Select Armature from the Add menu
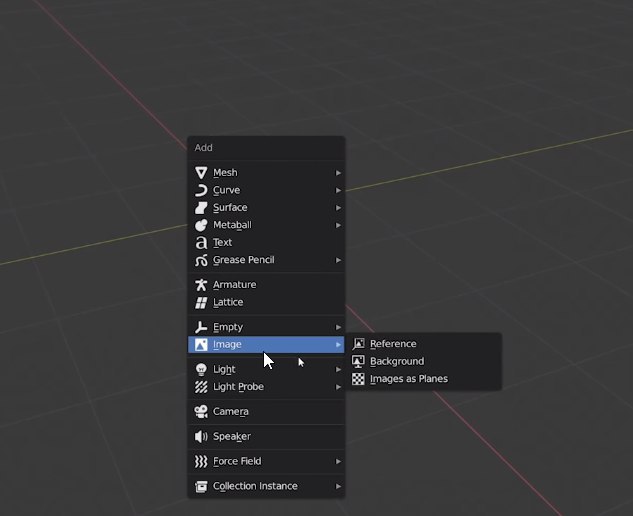Screen dimensions: 633x516 tap(266, 285)
